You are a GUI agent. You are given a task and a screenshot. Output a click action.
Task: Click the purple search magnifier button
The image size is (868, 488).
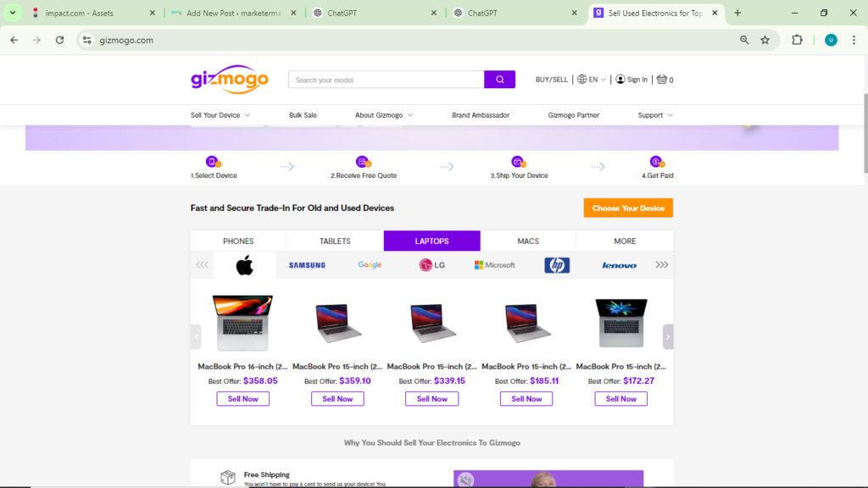click(x=499, y=80)
